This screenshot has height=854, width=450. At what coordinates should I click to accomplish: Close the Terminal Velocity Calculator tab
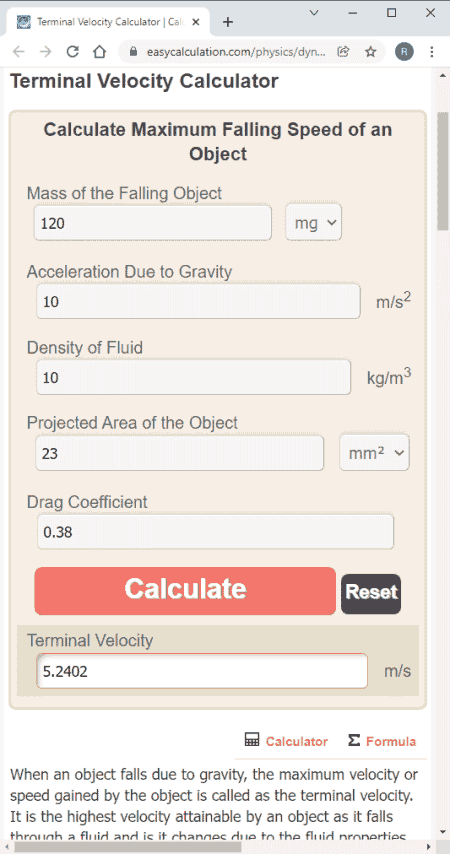196,22
